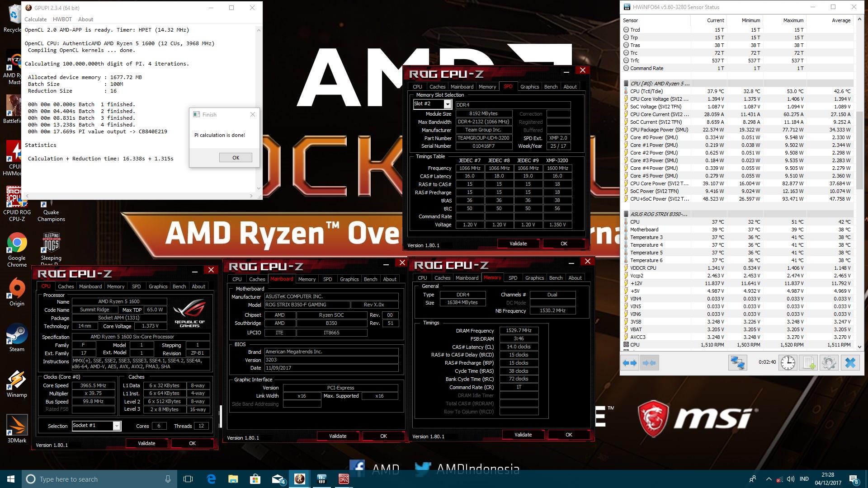Launch Microsoft Edge from taskbar
This screenshot has width=868, height=488.
(x=211, y=479)
